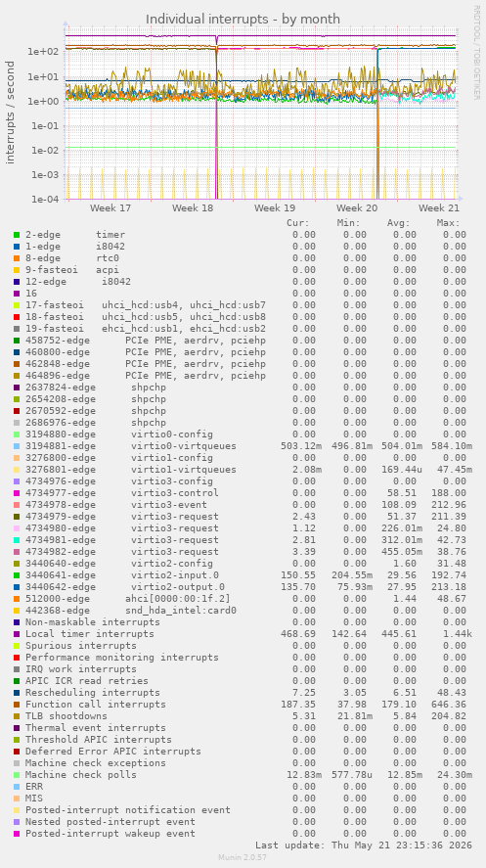Click the RRDTOOL / TOBI OETIKER vertical watermark
The width and height of the screenshot is (486, 868).
tap(476, 52)
